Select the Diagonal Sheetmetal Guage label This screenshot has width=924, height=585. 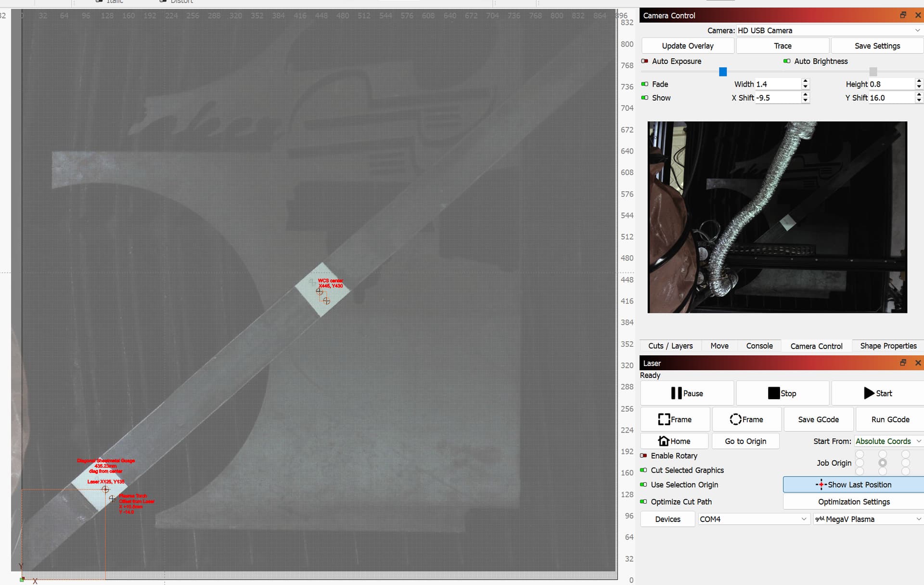[106, 466]
